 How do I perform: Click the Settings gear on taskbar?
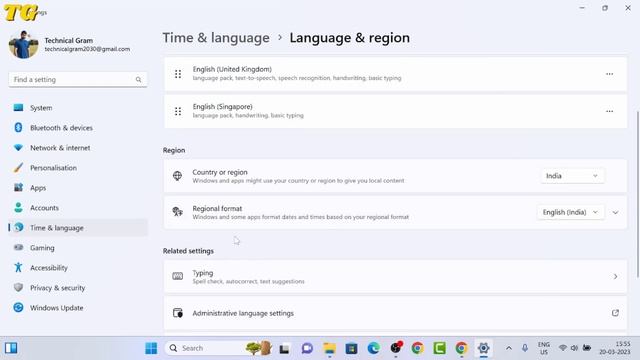pos(484,349)
